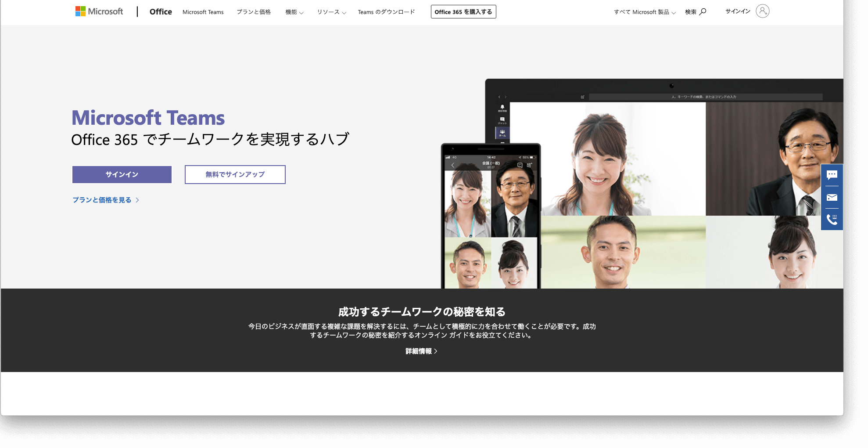Click the Teams icon in laptop sidebar
Viewport: 868px width, 448px height.
click(502, 133)
